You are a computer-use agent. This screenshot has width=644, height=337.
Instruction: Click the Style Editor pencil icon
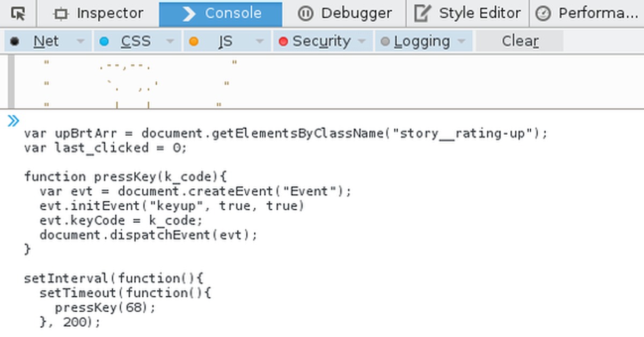[x=423, y=13]
